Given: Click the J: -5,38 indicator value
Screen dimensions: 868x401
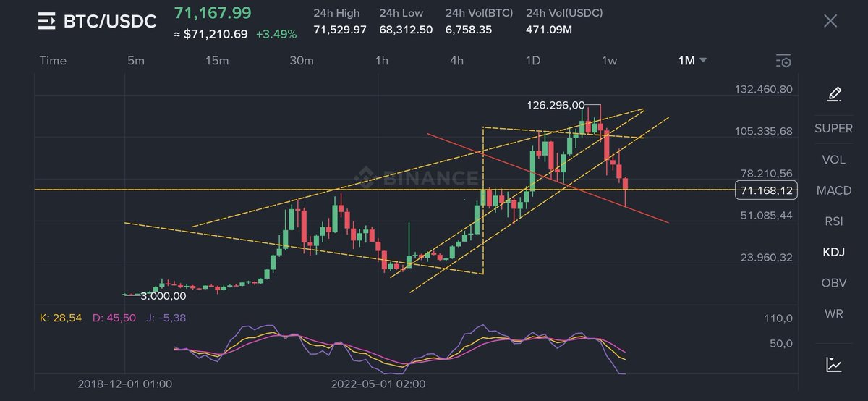Looking at the screenshot, I should point(166,318).
